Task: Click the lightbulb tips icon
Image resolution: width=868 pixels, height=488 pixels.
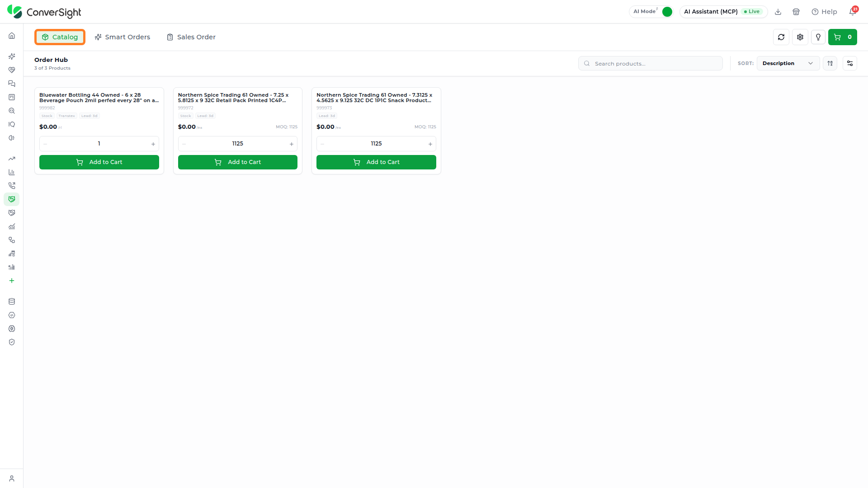Action: tap(818, 37)
